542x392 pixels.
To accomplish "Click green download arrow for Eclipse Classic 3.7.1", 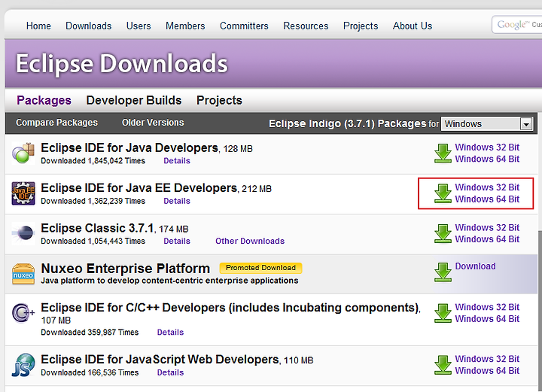I will click(x=443, y=233).
